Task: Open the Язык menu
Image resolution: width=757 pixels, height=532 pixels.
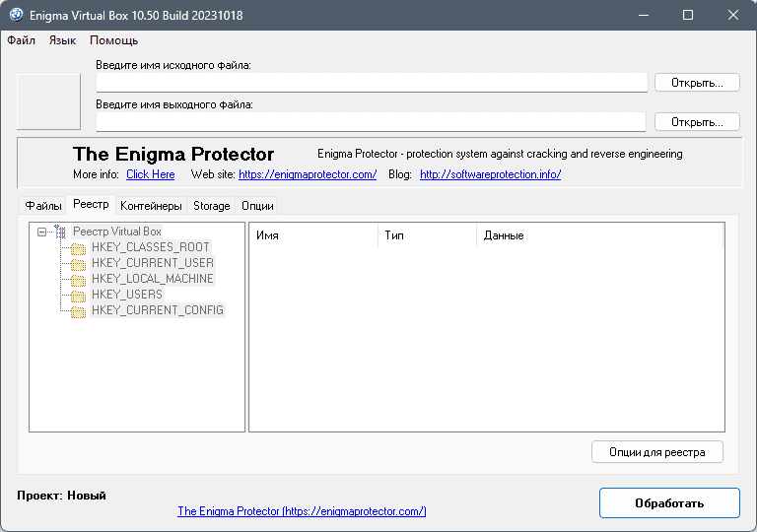Action: (x=62, y=40)
